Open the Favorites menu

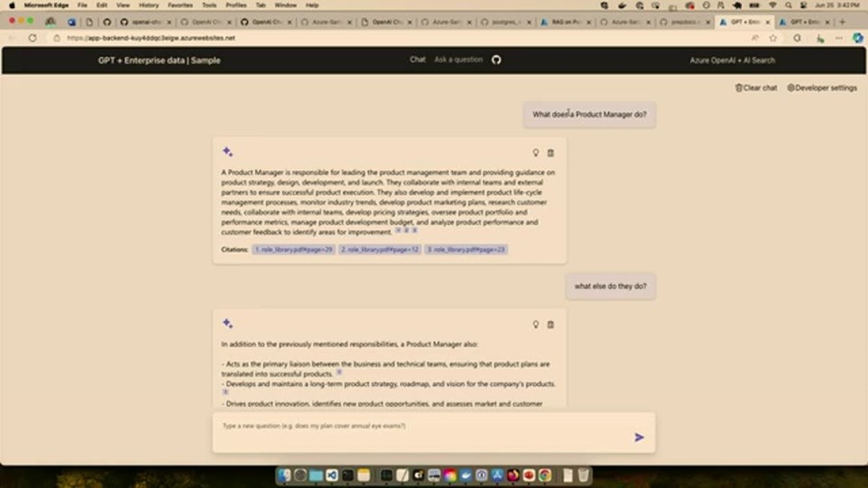(180, 5)
